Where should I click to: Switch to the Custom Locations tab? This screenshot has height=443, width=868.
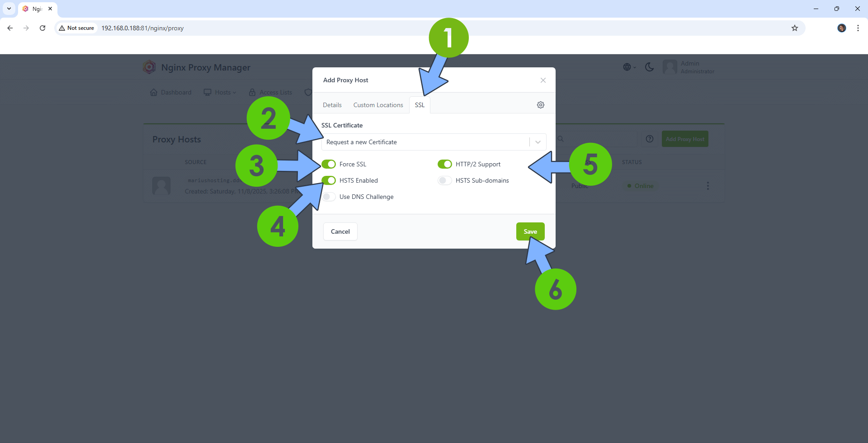coord(378,104)
